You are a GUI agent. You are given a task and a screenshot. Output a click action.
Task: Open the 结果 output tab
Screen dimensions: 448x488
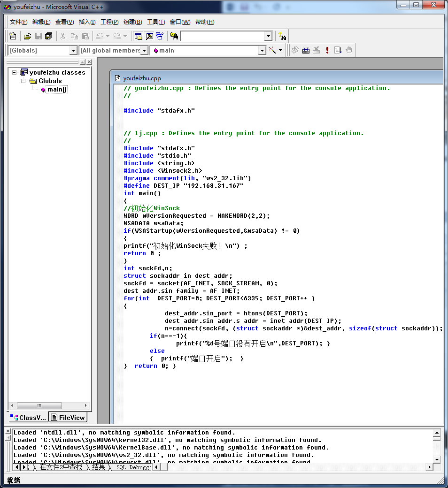(x=99, y=467)
